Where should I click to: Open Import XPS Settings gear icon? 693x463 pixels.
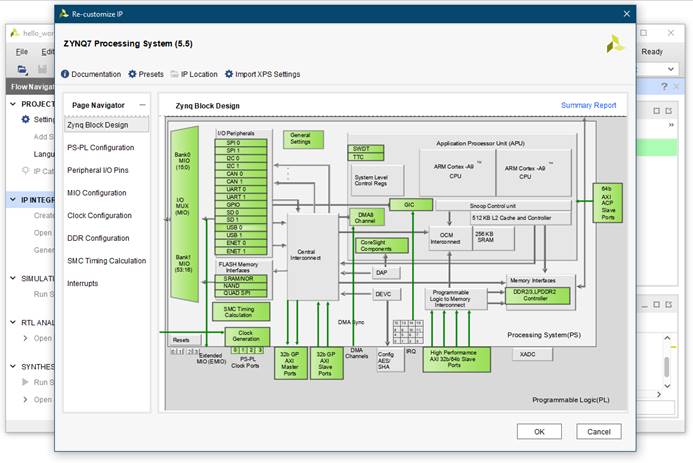pyautogui.click(x=229, y=74)
